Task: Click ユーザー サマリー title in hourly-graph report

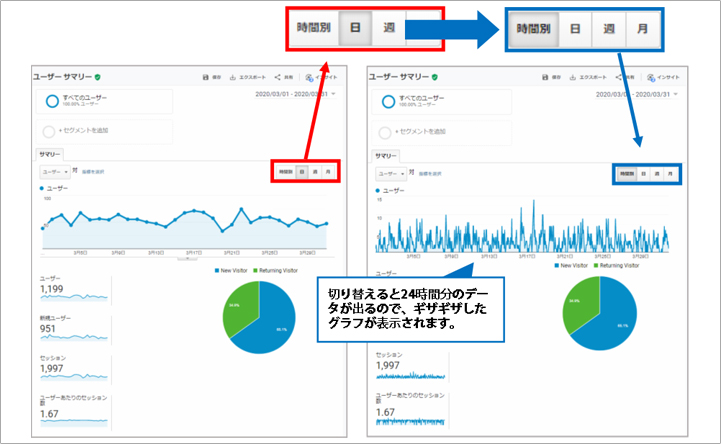Action: pos(399,77)
